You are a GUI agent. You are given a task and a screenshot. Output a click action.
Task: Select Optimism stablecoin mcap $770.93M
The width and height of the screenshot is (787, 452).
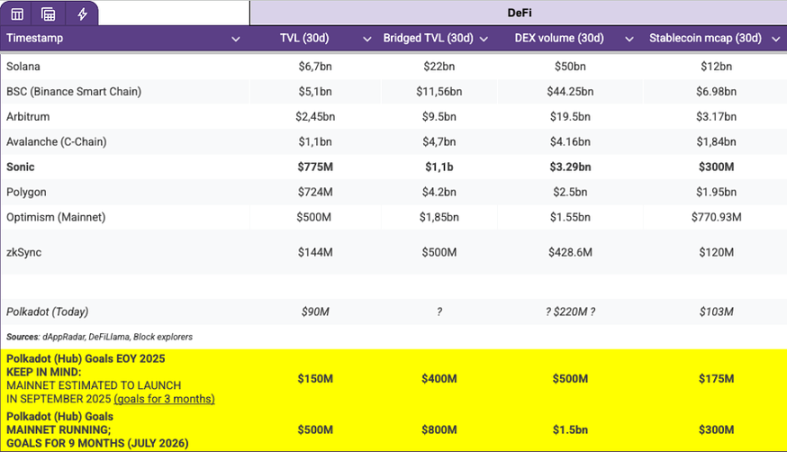click(x=716, y=217)
